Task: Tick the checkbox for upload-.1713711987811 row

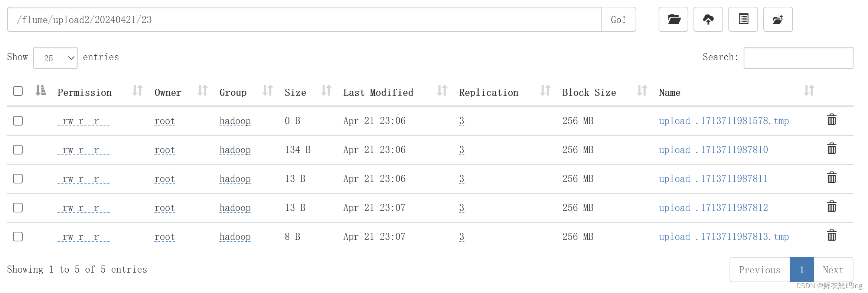Action: 18,179
